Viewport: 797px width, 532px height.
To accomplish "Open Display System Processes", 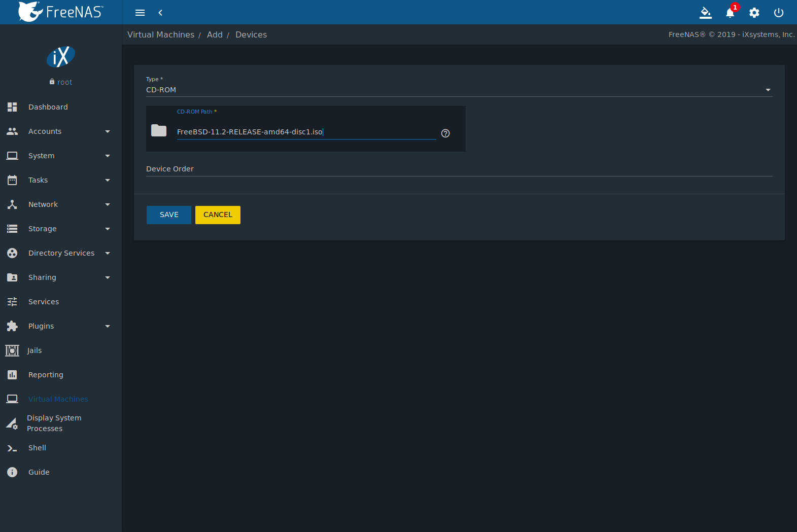I will click(x=54, y=423).
